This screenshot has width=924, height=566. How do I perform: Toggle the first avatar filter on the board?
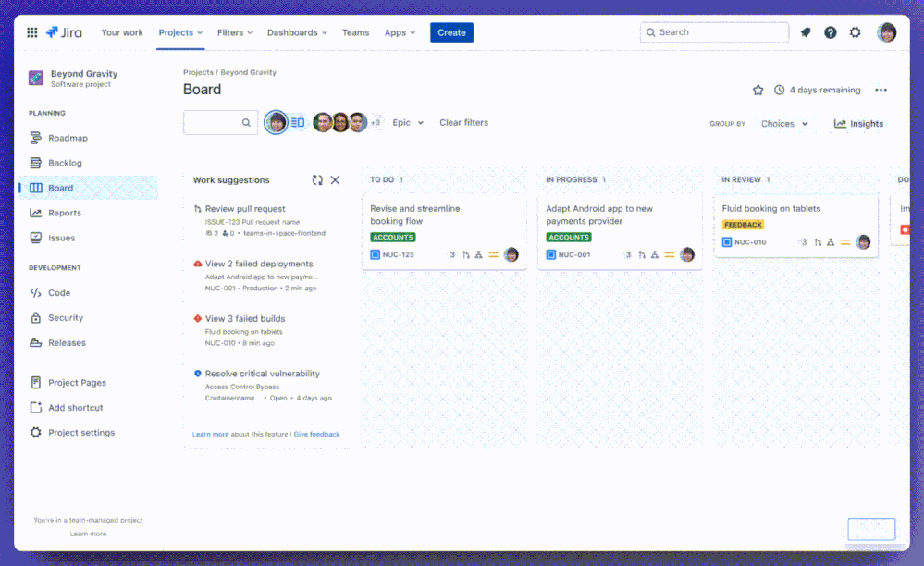pos(276,121)
